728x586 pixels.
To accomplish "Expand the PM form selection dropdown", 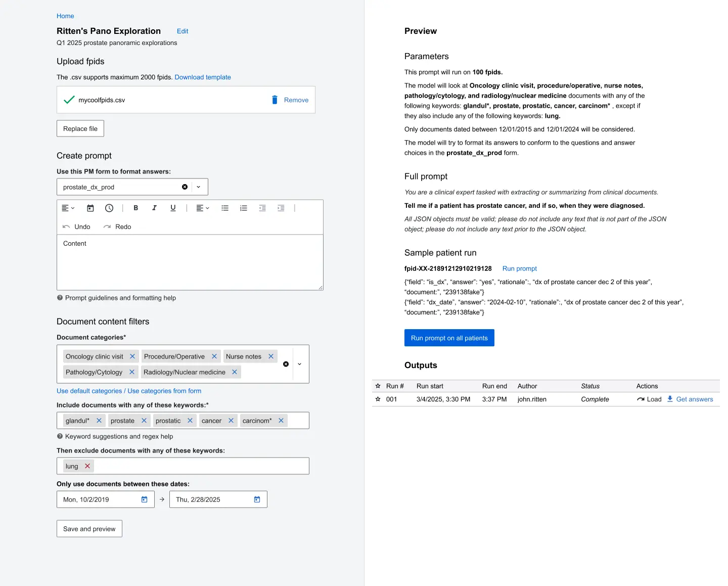I will click(x=199, y=187).
